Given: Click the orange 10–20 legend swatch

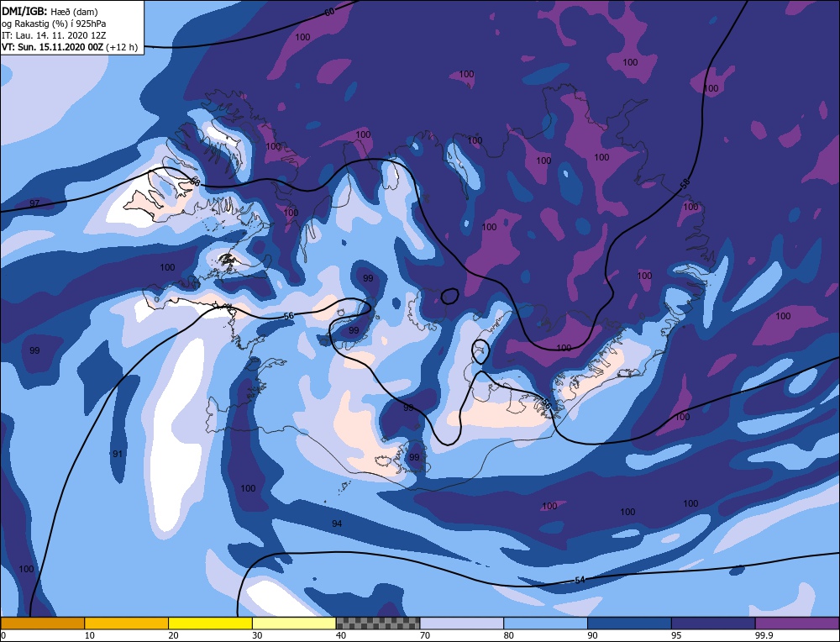Looking at the screenshot, I should [127, 623].
